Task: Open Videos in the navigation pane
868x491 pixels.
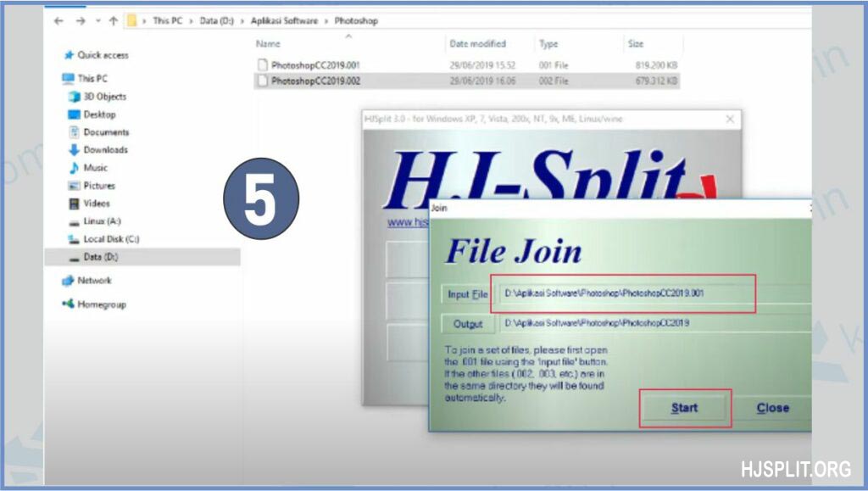Action: click(97, 204)
